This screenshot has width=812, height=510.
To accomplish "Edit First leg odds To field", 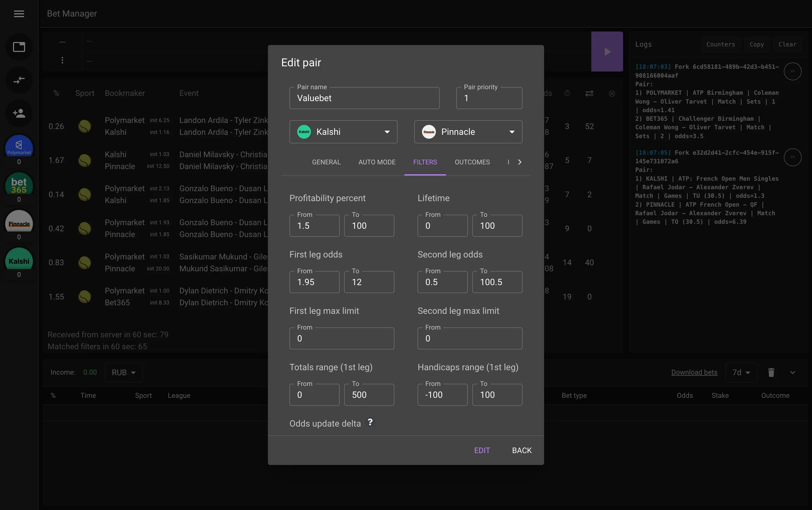I will click(369, 282).
